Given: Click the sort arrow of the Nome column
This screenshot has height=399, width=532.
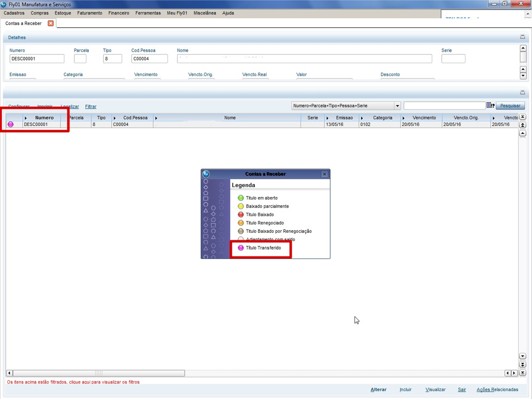Looking at the screenshot, I should (156, 118).
